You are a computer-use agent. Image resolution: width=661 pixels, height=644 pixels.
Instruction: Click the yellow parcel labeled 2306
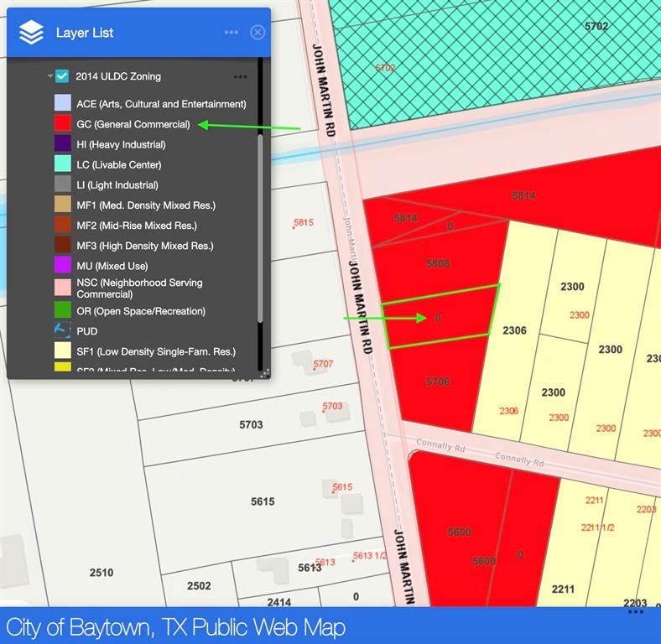[514, 330]
